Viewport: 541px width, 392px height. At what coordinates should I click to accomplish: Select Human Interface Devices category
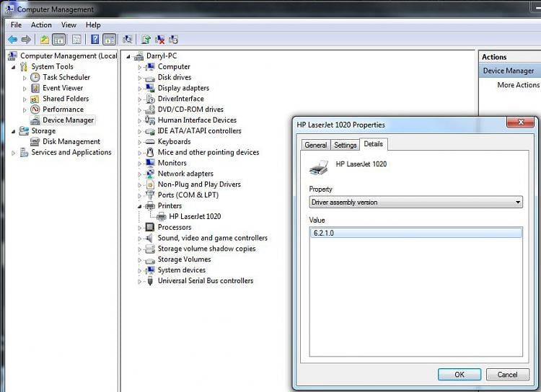coord(197,120)
